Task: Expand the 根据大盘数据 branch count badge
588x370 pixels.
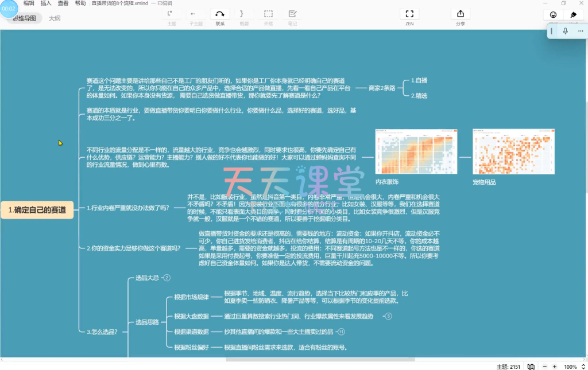Action: [388, 316]
